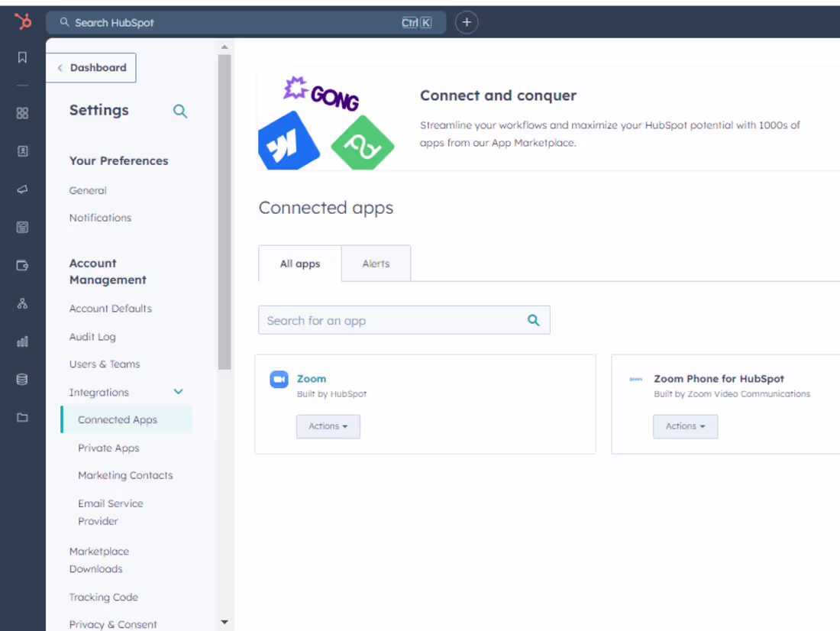Image resolution: width=840 pixels, height=631 pixels.
Task: Select the All apps tab
Action: point(299,263)
